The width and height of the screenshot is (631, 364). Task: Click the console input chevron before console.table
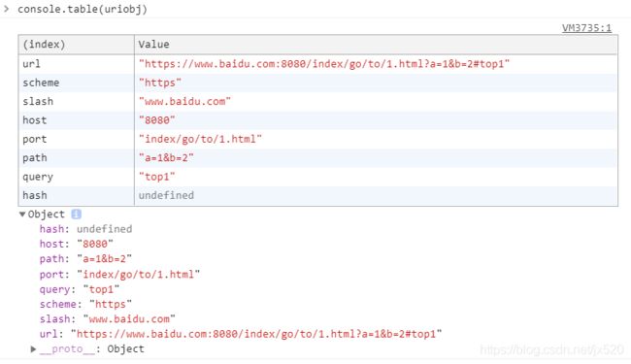7,9
